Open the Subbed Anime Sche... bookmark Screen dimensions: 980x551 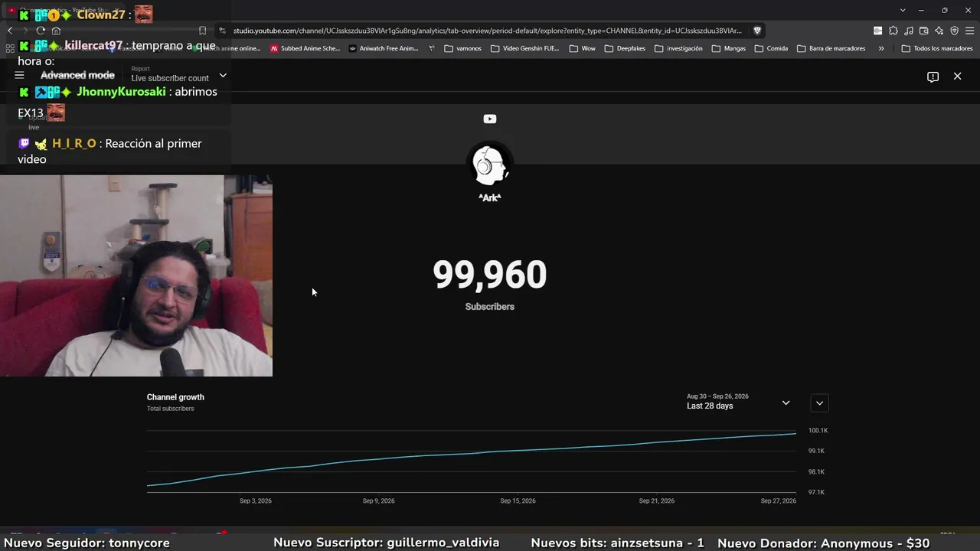(305, 48)
